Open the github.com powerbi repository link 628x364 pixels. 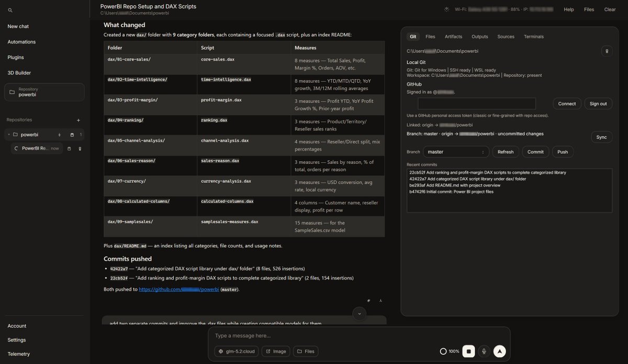point(179,289)
